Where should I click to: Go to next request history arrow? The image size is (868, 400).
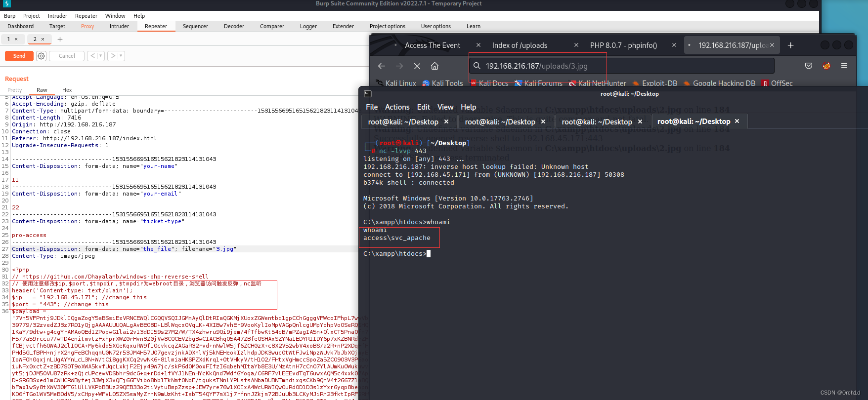point(113,56)
